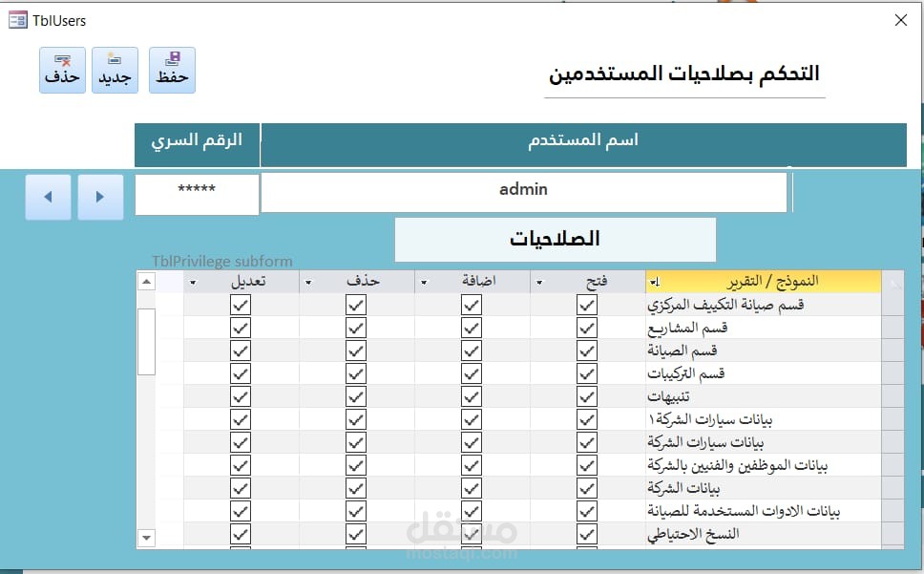Toggle اضافة checkbox for بيانات الادوات المستخدمة للصيانة
The width and height of the screenshot is (924, 574).
tap(472, 511)
